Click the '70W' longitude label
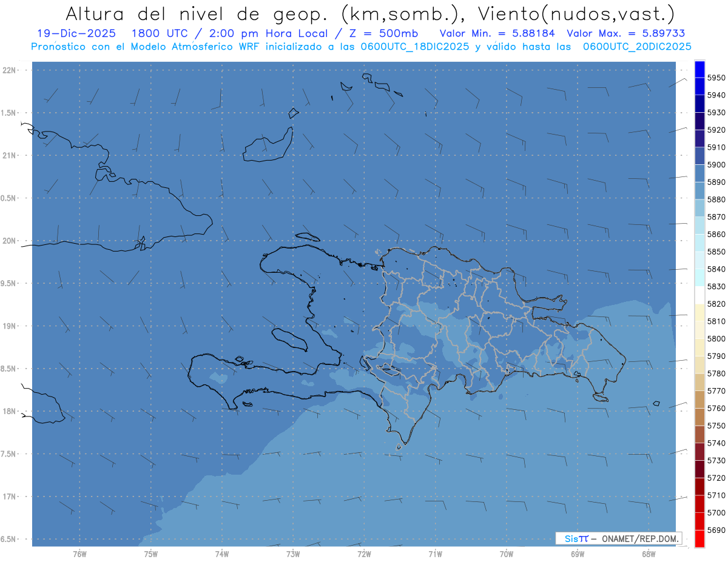This screenshot has height=562, width=728. pyautogui.click(x=507, y=554)
